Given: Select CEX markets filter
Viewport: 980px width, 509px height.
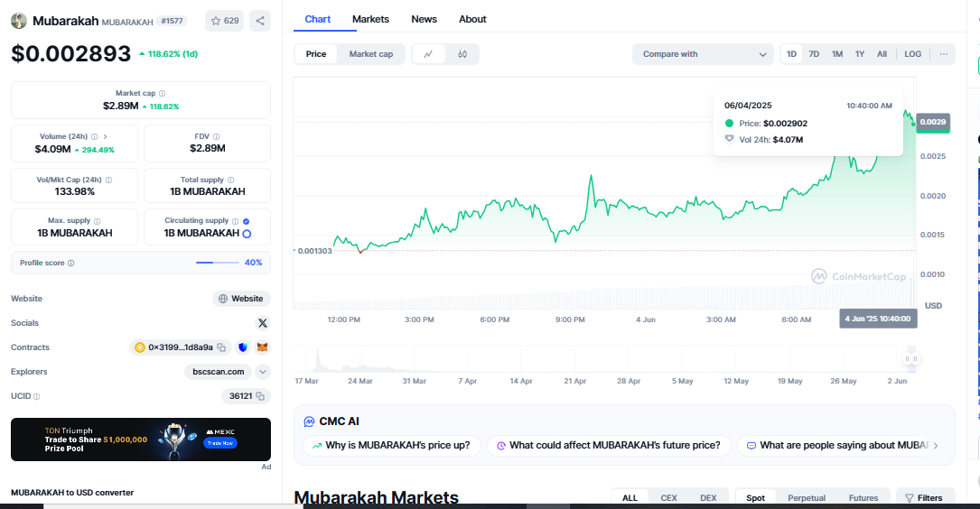Looking at the screenshot, I should [668, 498].
